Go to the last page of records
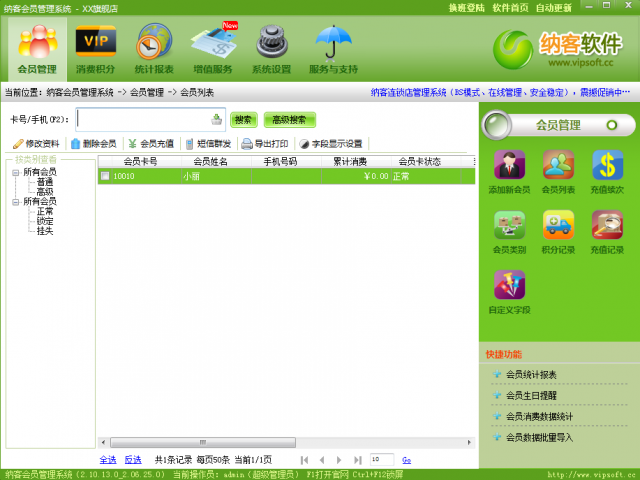 click(x=358, y=460)
